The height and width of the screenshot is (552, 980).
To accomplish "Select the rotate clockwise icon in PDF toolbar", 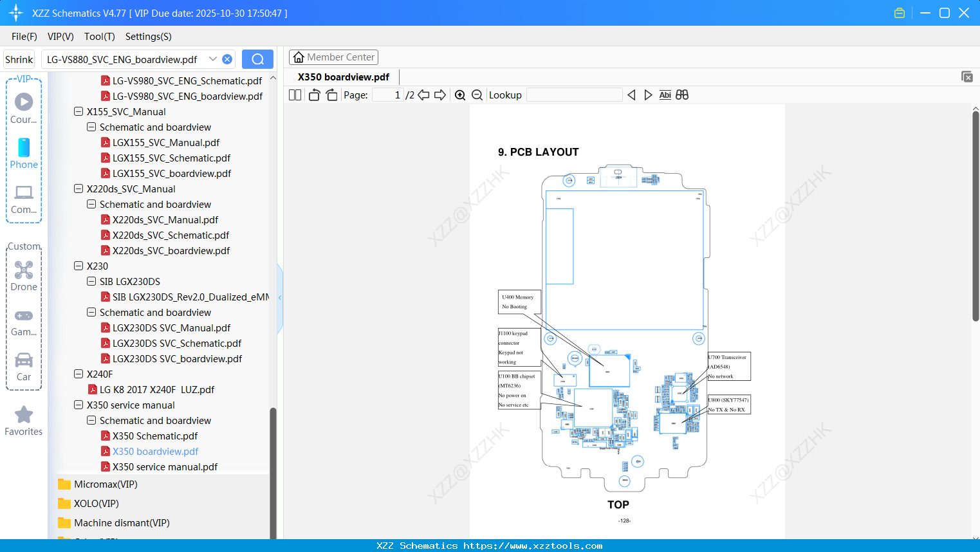I will pyautogui.click(x=332, y=95).
